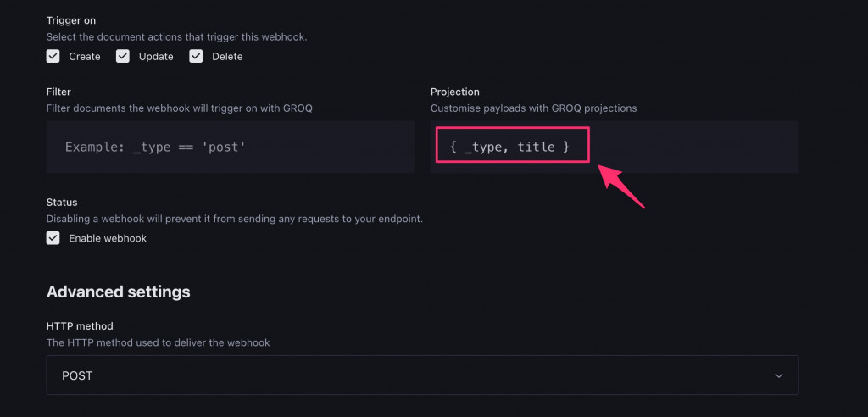868x417 pixels.
Task: Select the Advanced settings heading
Action: click(118, 292)
